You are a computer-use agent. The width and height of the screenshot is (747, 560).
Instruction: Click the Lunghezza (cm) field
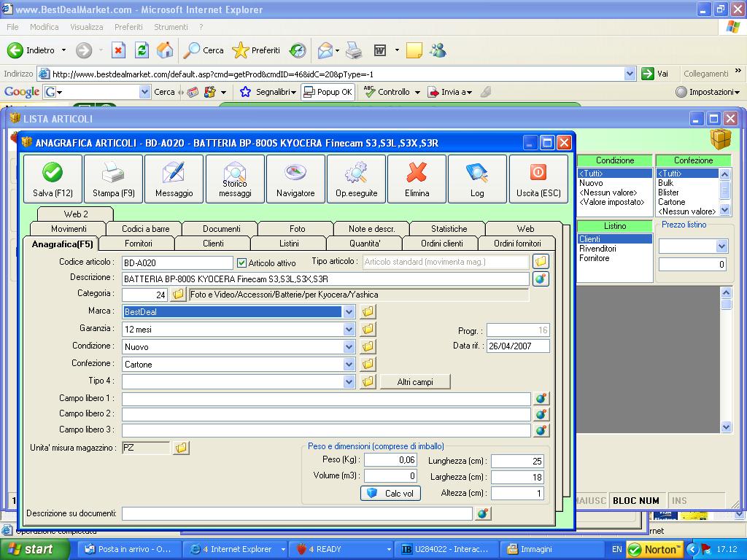[517, 461]
